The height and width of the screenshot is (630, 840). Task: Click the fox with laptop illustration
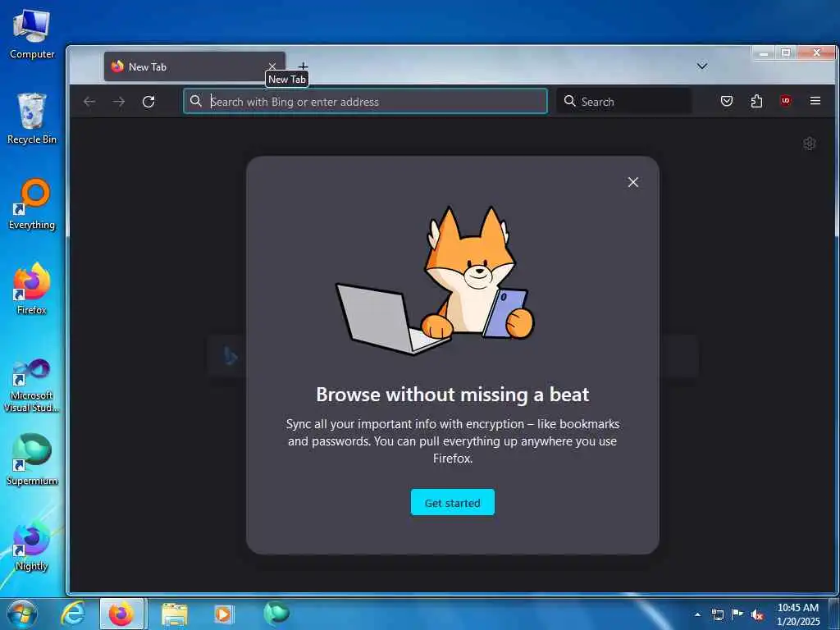click(x=435, y=280)
